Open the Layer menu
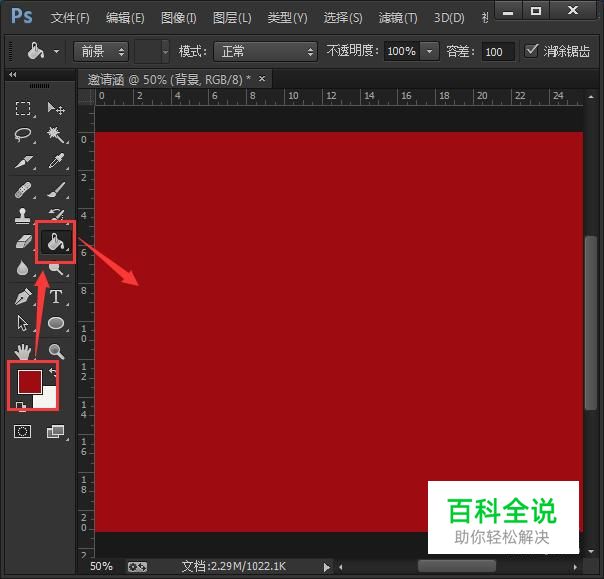Screen dimensions: 604x579 [232, 18]
